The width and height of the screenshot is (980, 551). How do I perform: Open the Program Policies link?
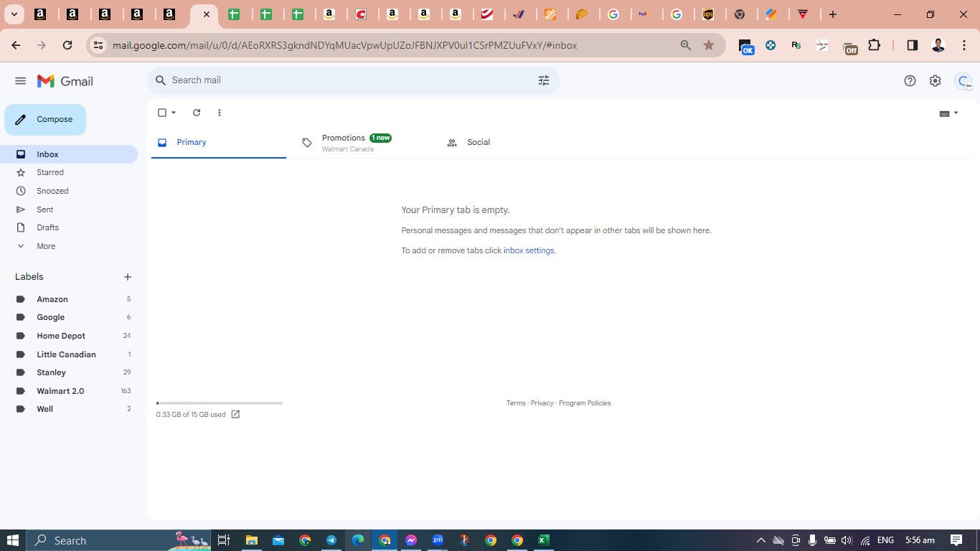click(585, 403)
